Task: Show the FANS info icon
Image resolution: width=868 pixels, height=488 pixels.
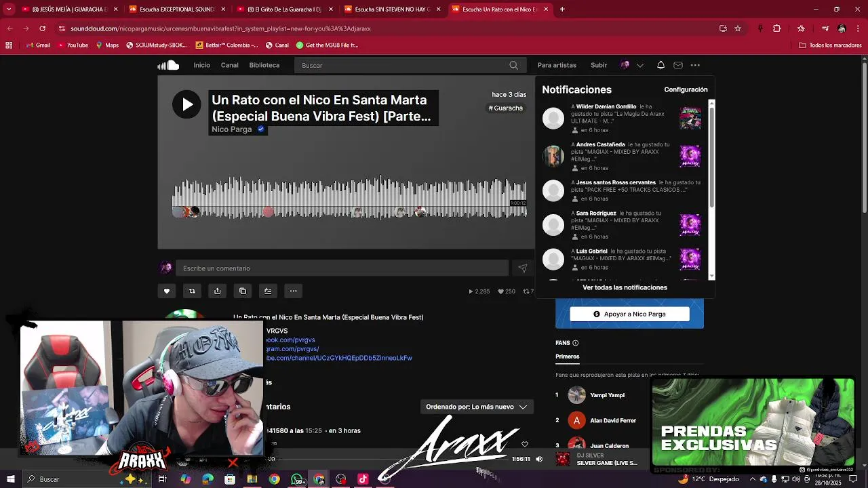Action: click(x=576, y=343)
